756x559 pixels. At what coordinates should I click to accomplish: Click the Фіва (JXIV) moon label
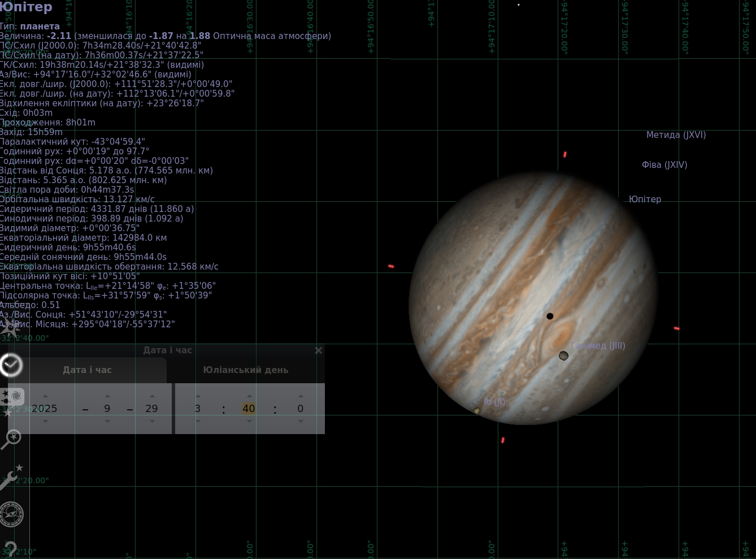pos(664,165)
